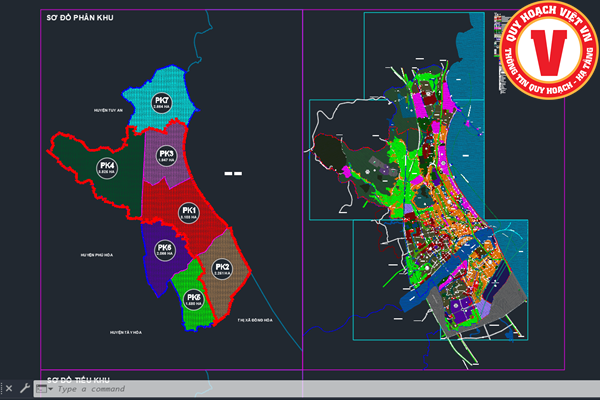This screenshot has height=400, width=600.
Task: Select the PK7 zone label circle
Action: 162,102
